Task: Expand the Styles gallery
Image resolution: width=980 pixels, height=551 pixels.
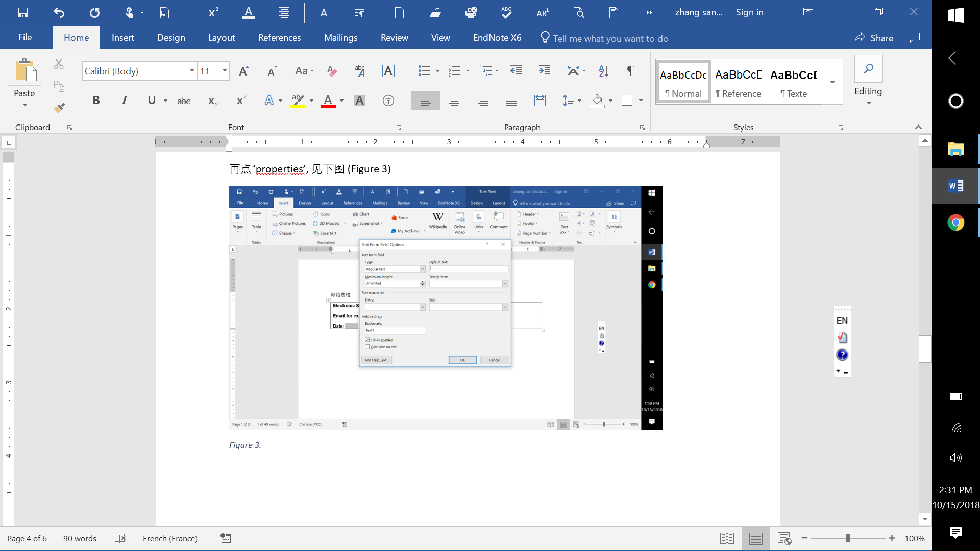Action: pos(832,82)
